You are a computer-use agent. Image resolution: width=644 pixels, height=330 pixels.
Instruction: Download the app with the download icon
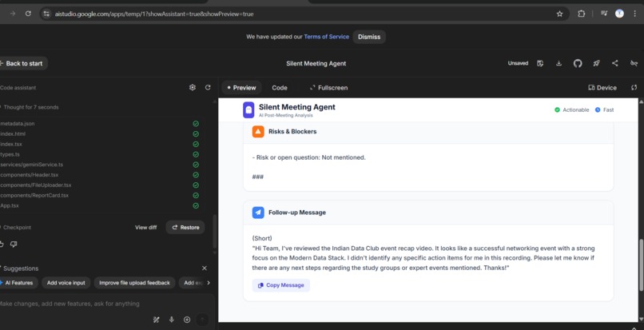pyautogui.click(x=559, y=63)
